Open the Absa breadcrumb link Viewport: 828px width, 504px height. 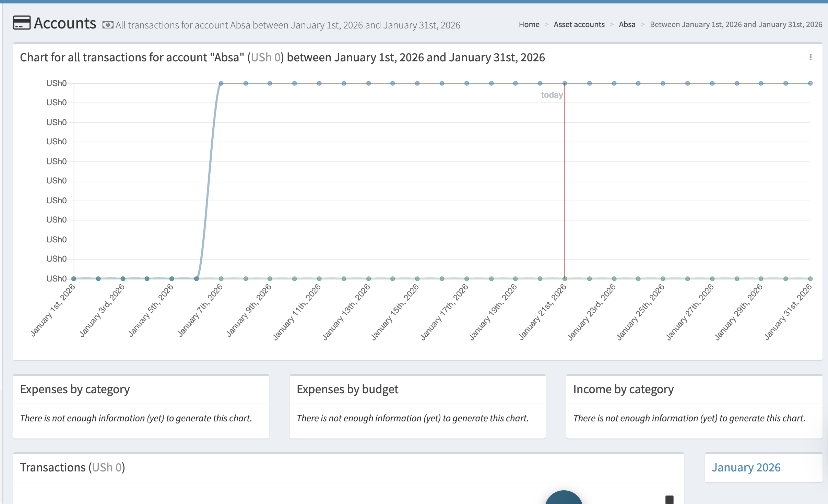[x=627, y=25]
